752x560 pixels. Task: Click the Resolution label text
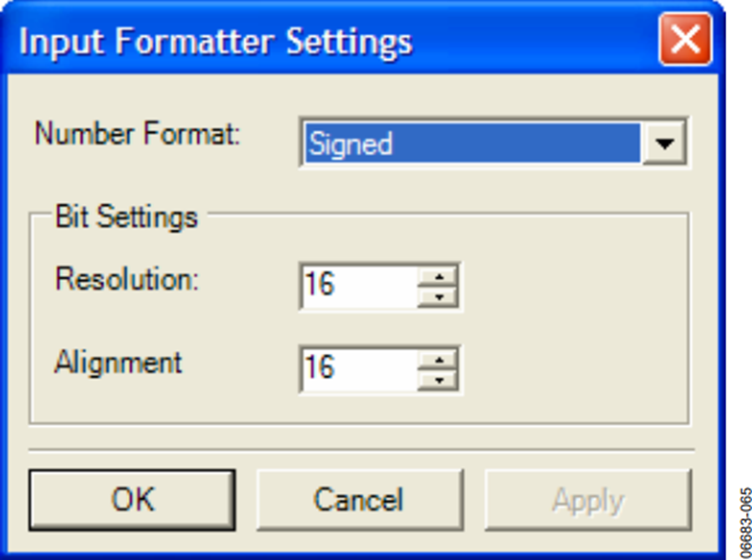point(127,278)
